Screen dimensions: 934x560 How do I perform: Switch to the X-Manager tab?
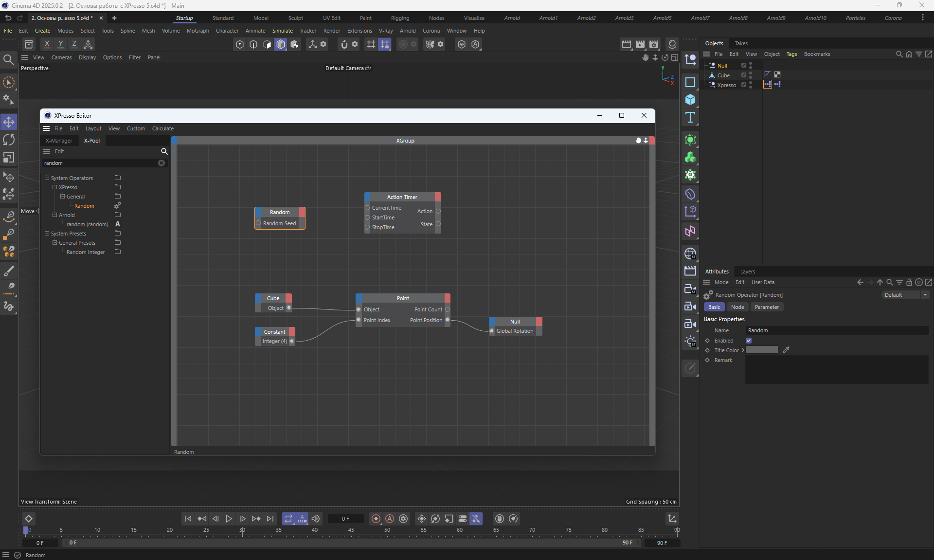click(x=59, y=141)
